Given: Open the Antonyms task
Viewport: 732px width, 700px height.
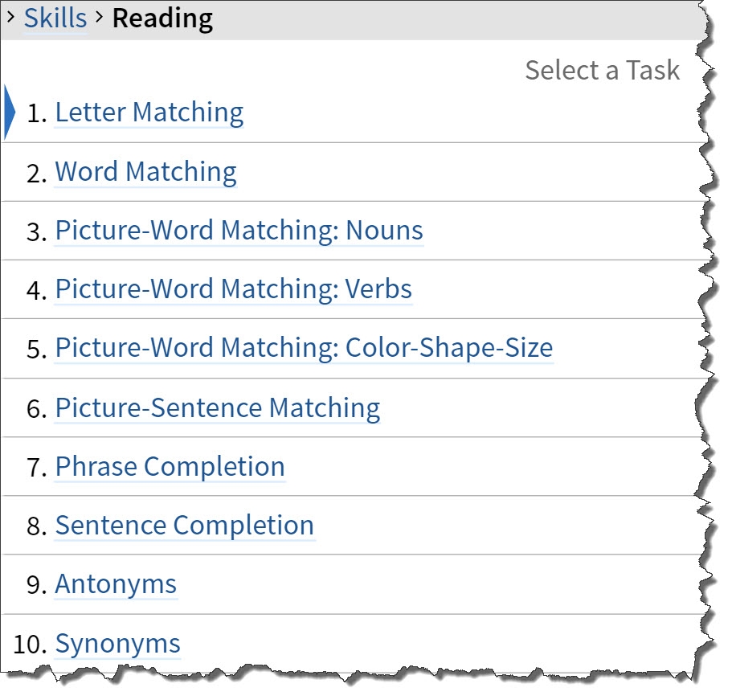Looking at the screenshot, I should pos(116,584).
